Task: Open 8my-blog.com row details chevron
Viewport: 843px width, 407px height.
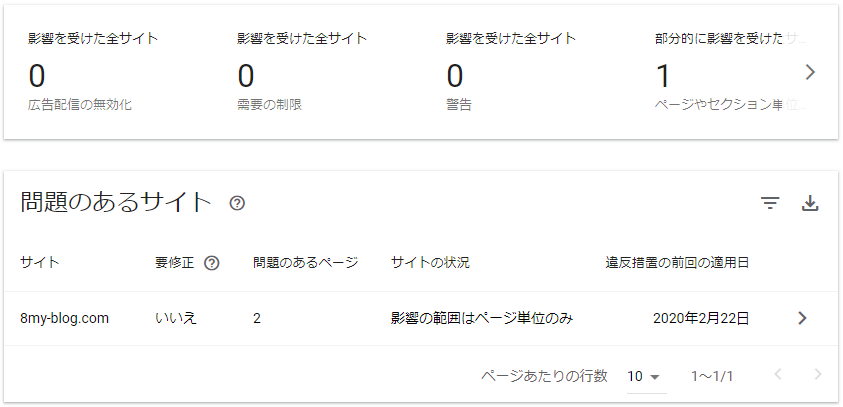Action: pyautogui.click(x=802, y=318)
